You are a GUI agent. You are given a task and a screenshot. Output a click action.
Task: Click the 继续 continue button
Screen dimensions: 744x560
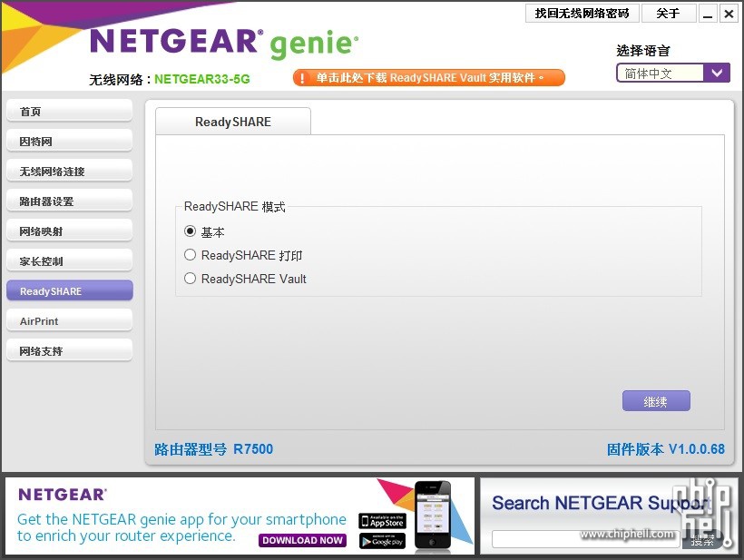[656, 401]
